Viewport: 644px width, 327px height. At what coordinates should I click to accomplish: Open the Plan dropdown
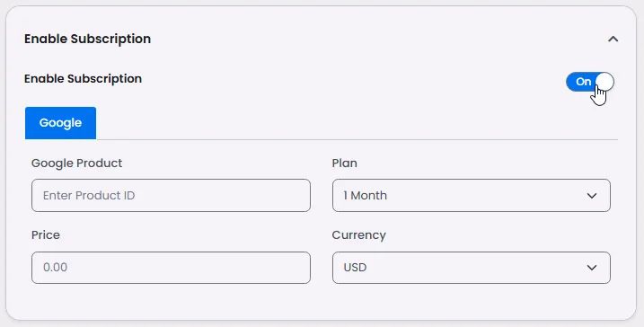471,196
